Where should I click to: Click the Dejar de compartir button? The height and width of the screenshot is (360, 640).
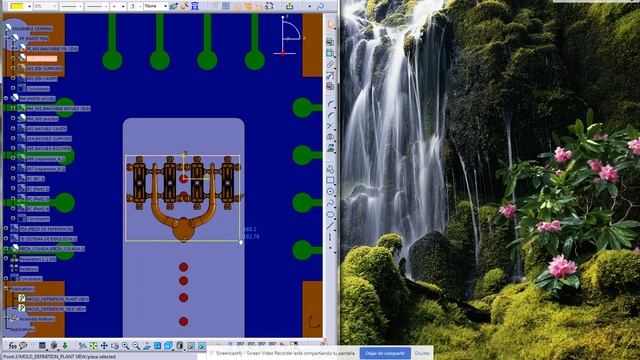click(385, 353)
